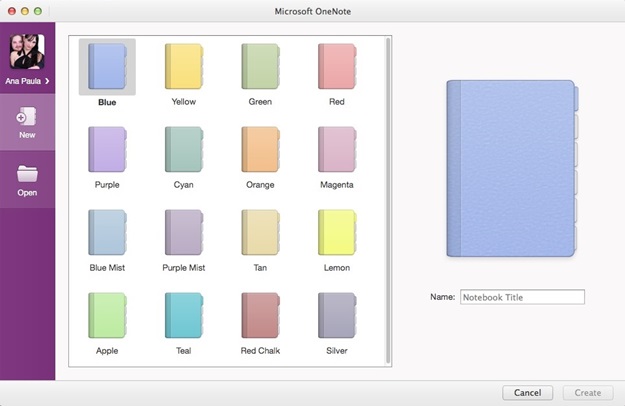Select the Red notebook icon

(337, 67)
